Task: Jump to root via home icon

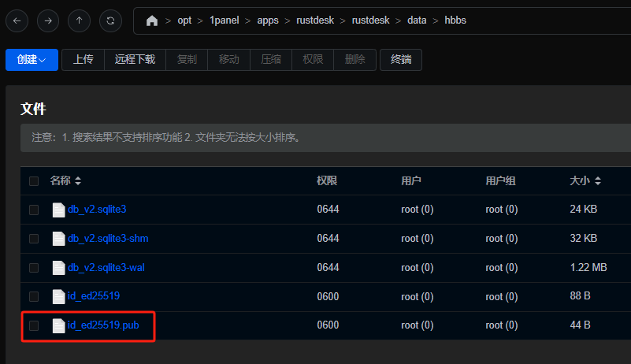Action: coord(152,20)
